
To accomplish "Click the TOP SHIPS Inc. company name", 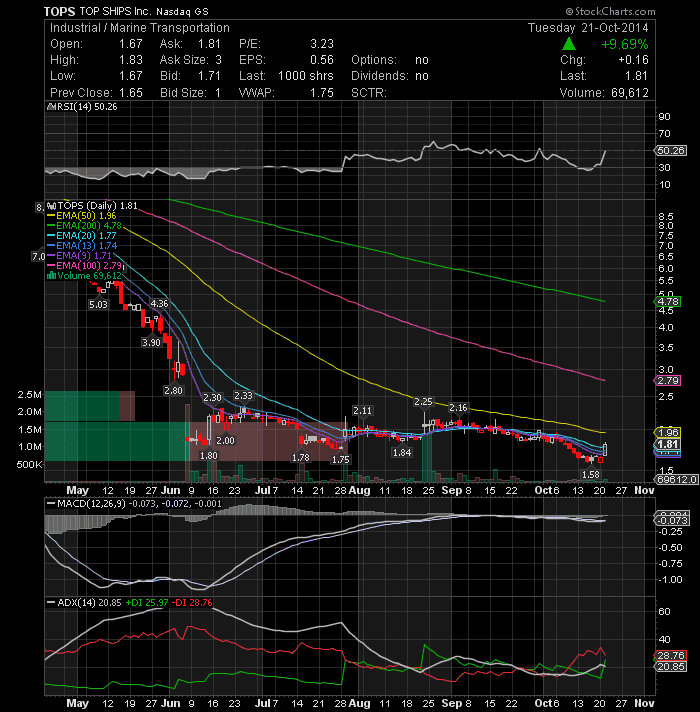I will pos(115,12).
